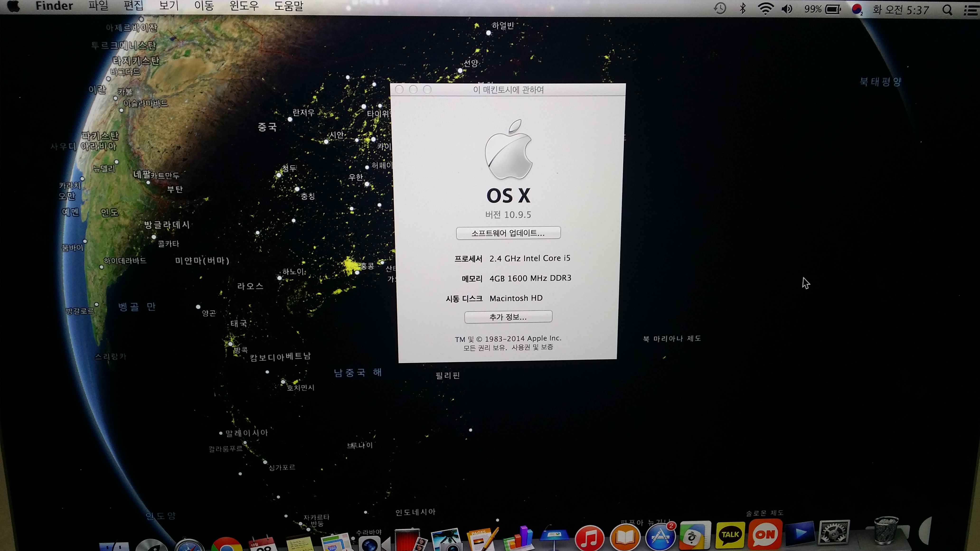Open the volume control menu
The image size is (980, 551).
[787, 9]
